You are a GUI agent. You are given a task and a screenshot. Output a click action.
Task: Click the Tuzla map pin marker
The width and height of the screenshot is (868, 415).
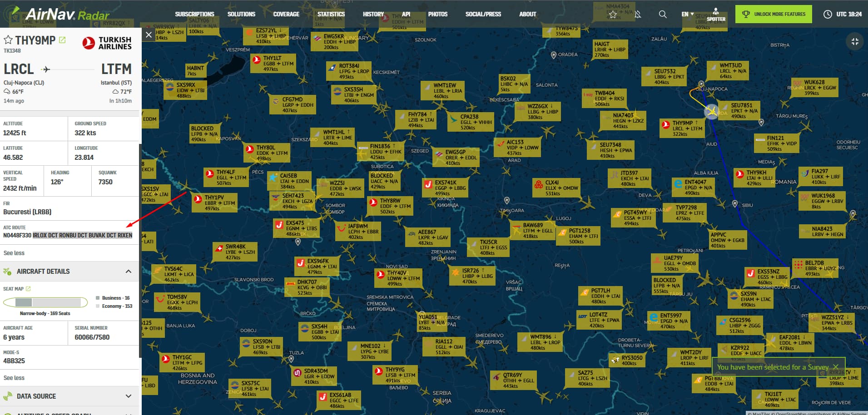coord(291,359)
